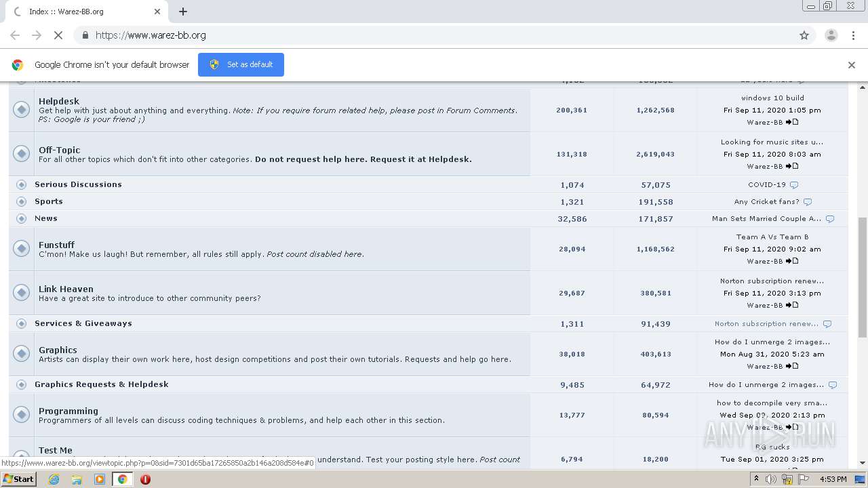Viewport: 868px width, 488px height.
Task: Open 'windows 10 build' last post
Action: pyautogui.click(x=772, y=98)
